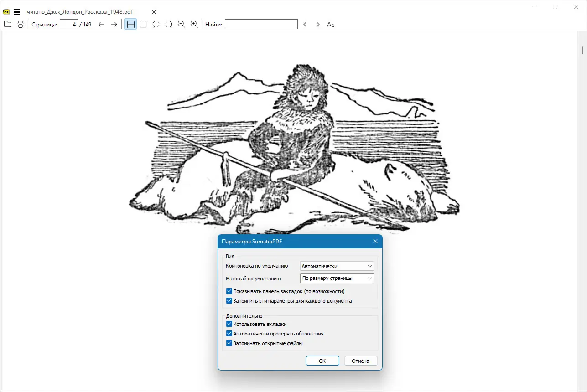Confirm settings with the OK button
Screen dimensions: 587x392
pyautogui.click(x=322, y=361)
